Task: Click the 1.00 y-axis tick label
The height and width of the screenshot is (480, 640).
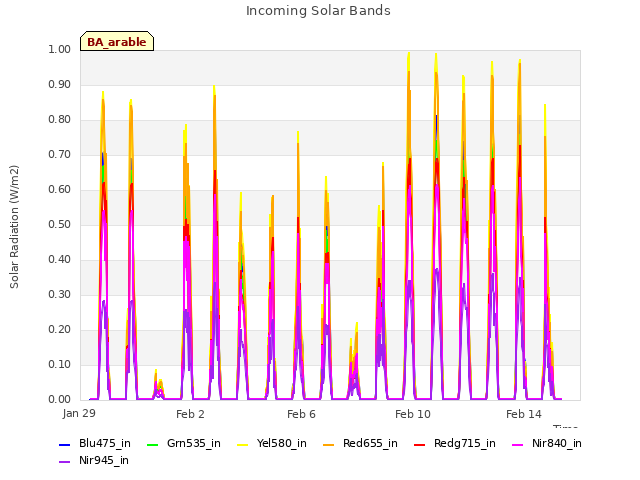Action: (x=60, y=49)
